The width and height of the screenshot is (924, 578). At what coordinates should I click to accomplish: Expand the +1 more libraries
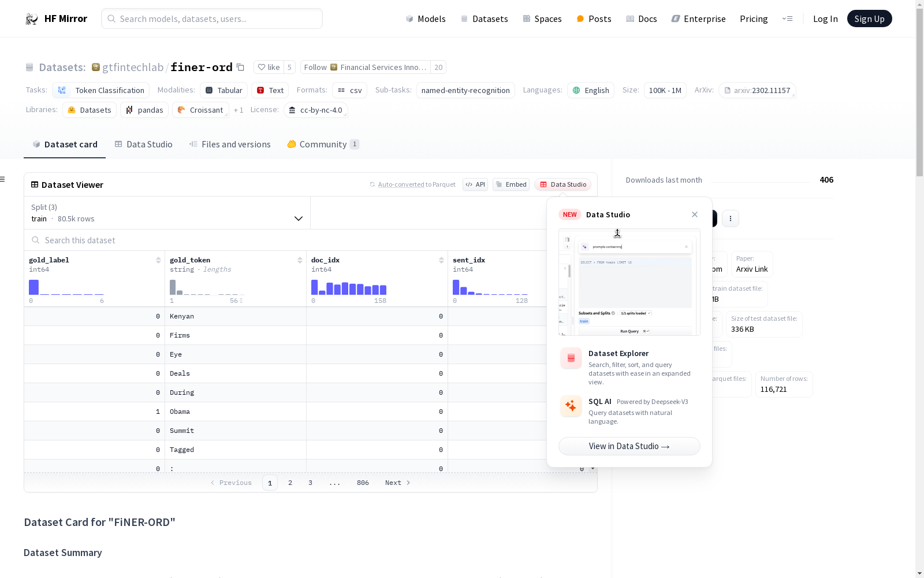(x=239, y=110)
